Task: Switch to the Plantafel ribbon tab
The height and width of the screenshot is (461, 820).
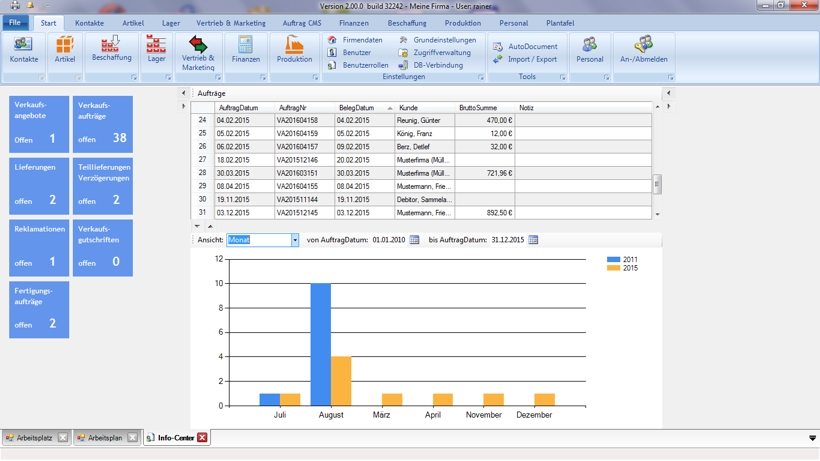Action: (560, 23)
